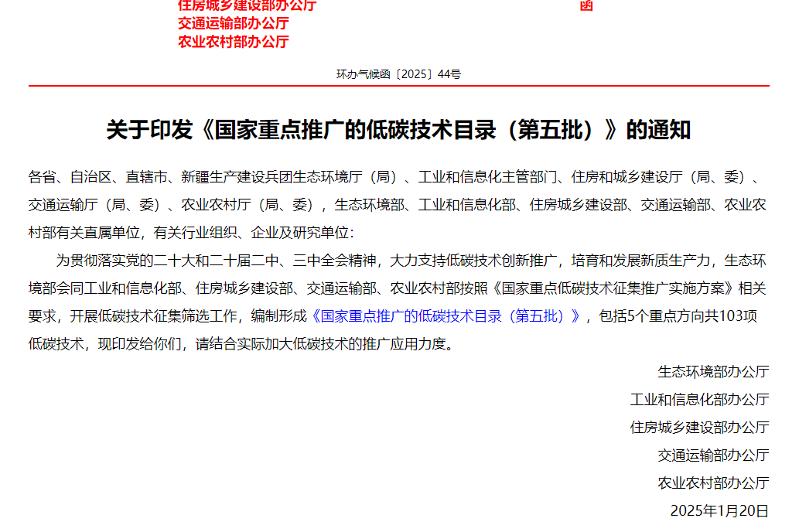799x532 pixels.
Task: Click the date 2025年1月20日
Action: coord(719,510)
